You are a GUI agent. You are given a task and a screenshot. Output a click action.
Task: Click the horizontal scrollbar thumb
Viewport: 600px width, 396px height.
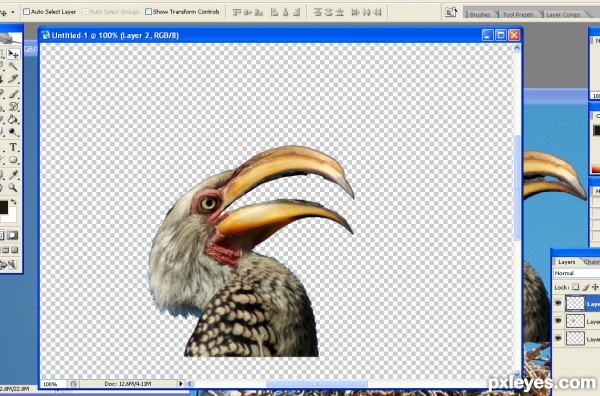317,383
